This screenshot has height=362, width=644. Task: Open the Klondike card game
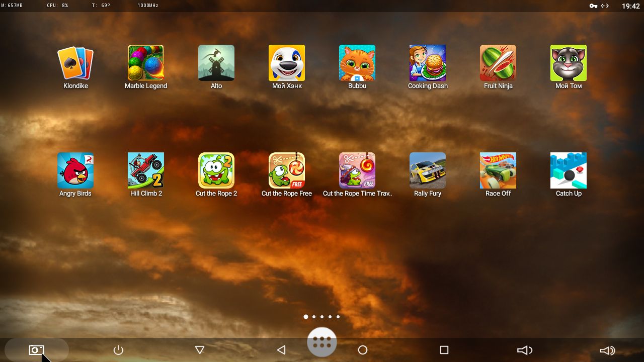[x=75, y=63]
